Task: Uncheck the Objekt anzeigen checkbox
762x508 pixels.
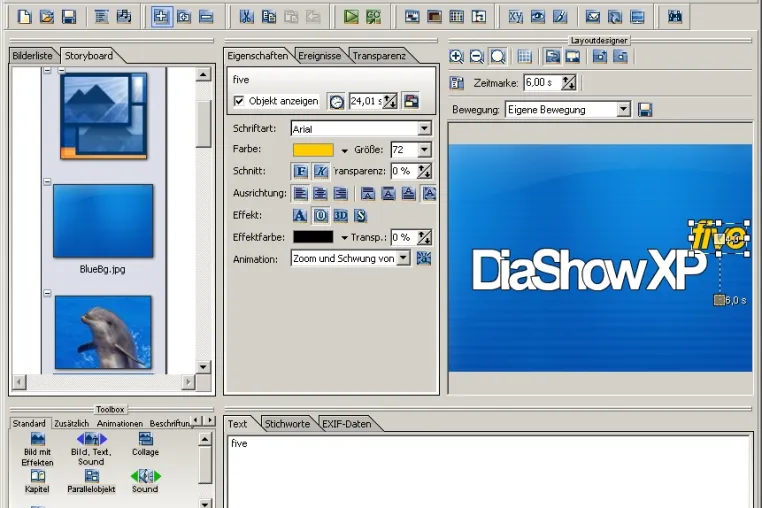Action: (x=239, y=101)
